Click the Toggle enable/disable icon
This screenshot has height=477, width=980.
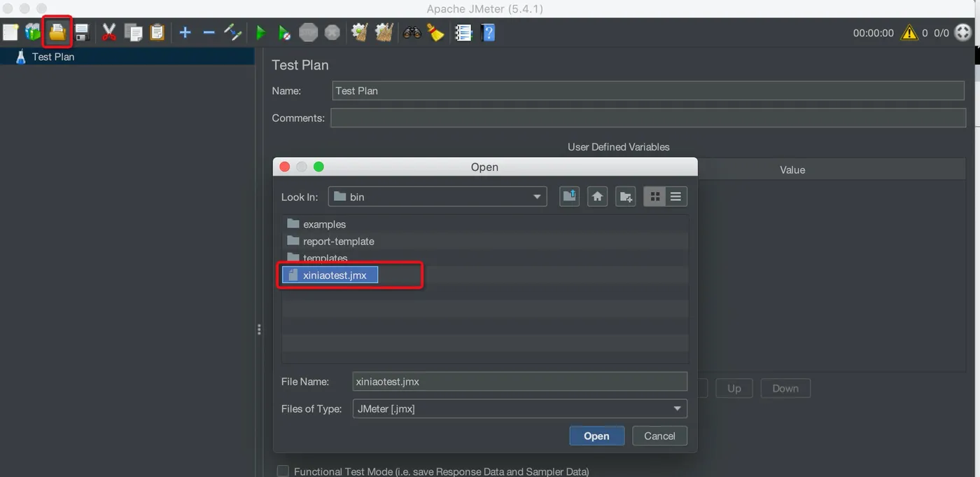click(232, 32)
